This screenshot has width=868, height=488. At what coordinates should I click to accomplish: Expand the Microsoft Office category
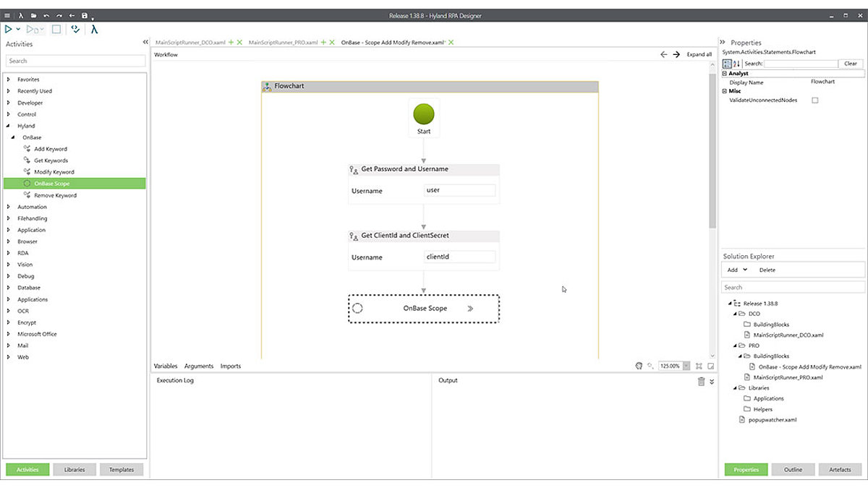(x=9, y=334)
